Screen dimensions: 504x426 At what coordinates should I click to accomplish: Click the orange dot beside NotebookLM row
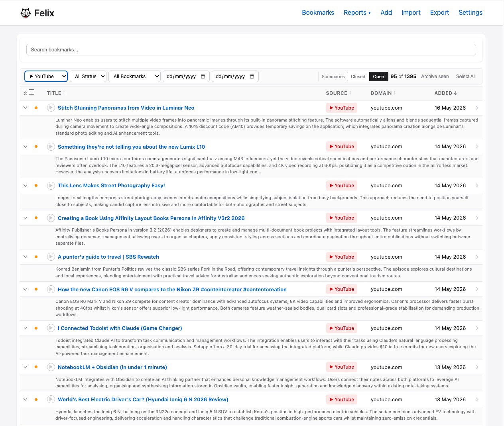pos(36,367)
